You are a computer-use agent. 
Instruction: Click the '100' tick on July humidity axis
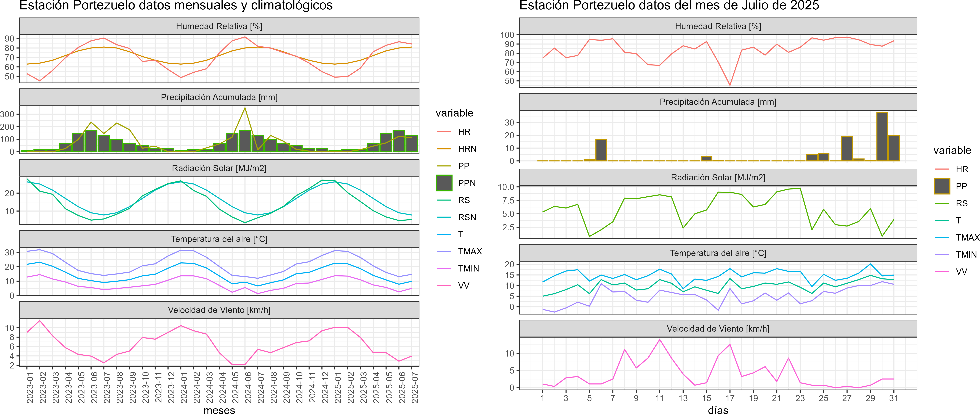pos(507,35)
